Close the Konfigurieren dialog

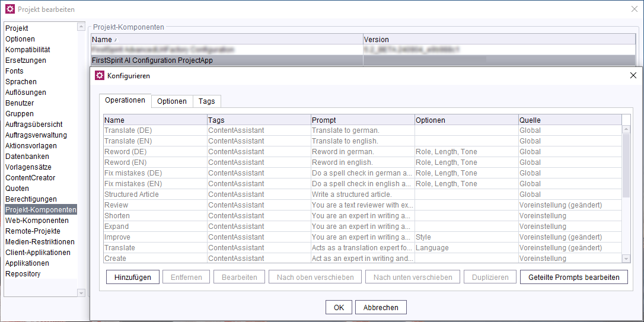point(633,75)
